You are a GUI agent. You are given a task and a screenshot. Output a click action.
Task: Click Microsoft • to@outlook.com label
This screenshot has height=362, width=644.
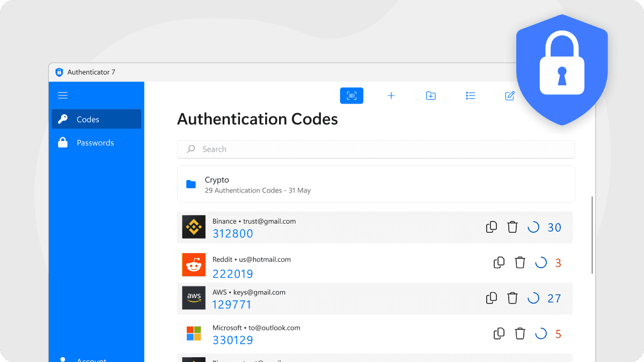coord(257,328)
